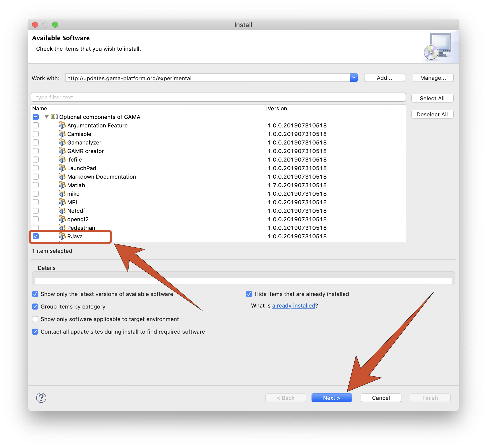The width and height of the screenshot is (487, 448).
Task: Select the LaunchPad row text
Action: [82, 168]
